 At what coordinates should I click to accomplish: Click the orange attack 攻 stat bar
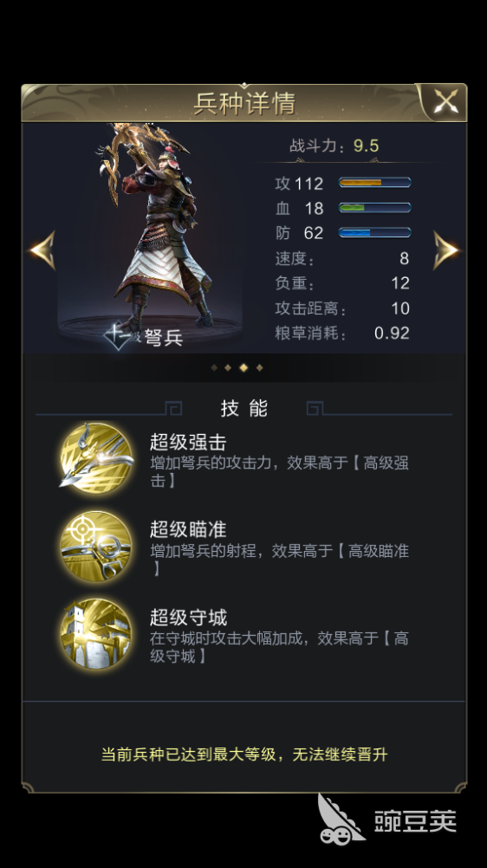tap(374, 183)
